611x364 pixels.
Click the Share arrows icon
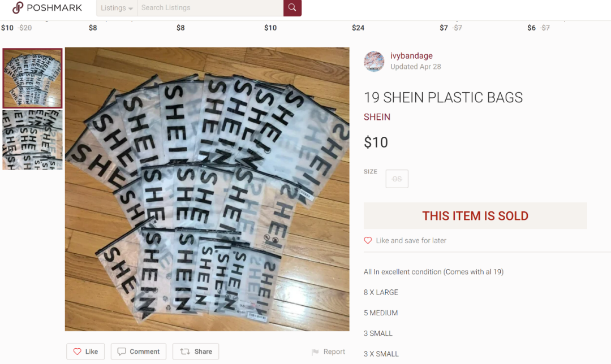click(184, 352)
